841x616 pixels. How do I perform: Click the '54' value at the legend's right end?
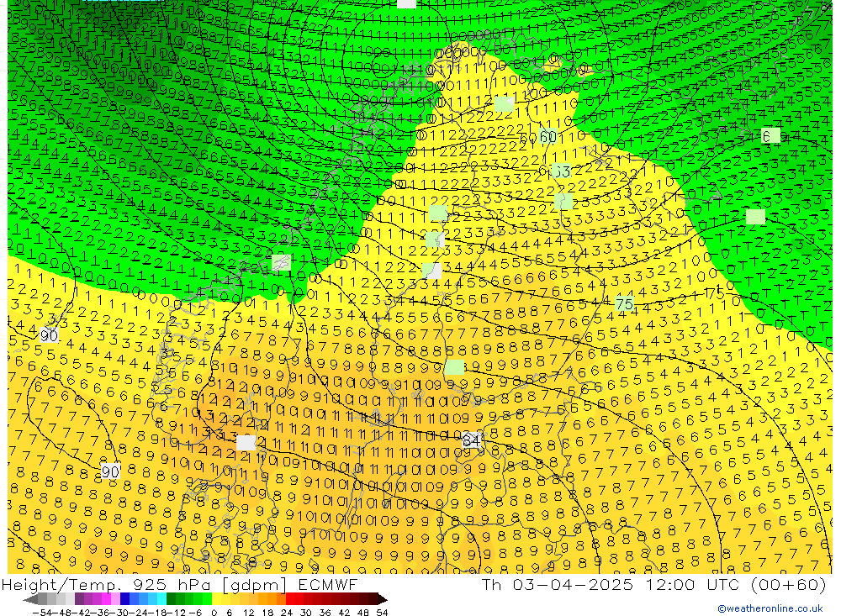click(x=382, y=612)
